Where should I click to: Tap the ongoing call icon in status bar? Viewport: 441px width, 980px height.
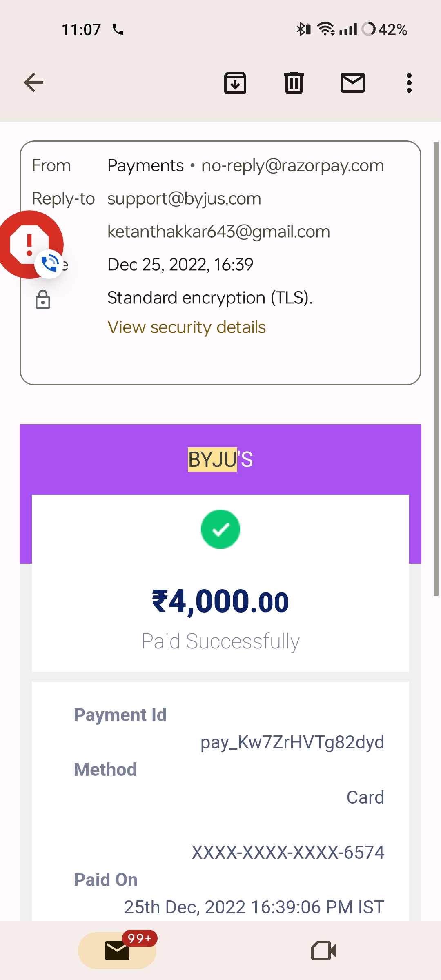pyautogui.click(x=118, y=29)
